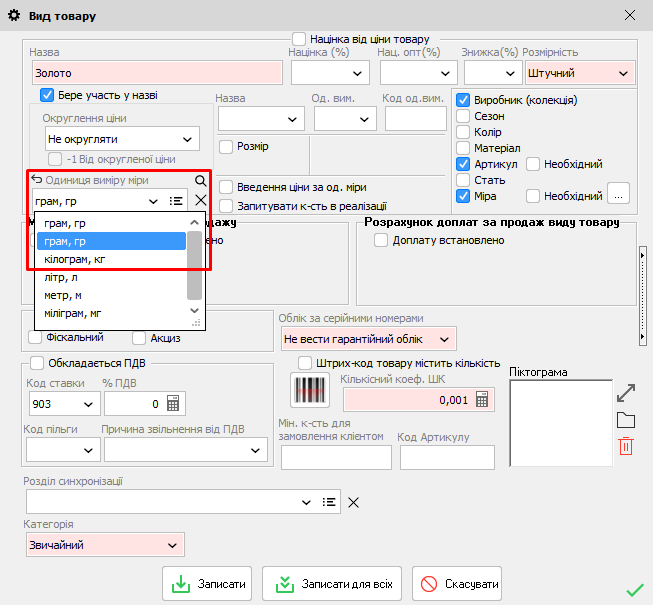Open the calculator for Кількісний коеф. ШК
The width and height of the screenshot is (653, 605).
[x=483, y=399]
